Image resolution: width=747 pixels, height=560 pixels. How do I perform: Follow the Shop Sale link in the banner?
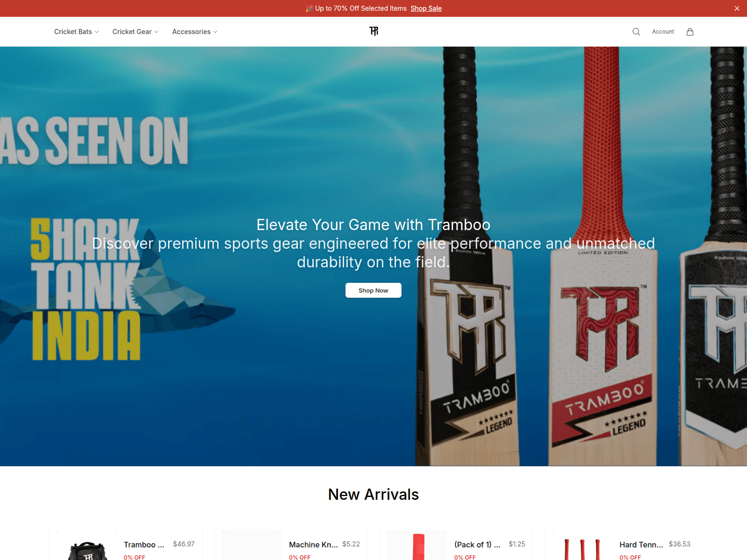point(426,8)
